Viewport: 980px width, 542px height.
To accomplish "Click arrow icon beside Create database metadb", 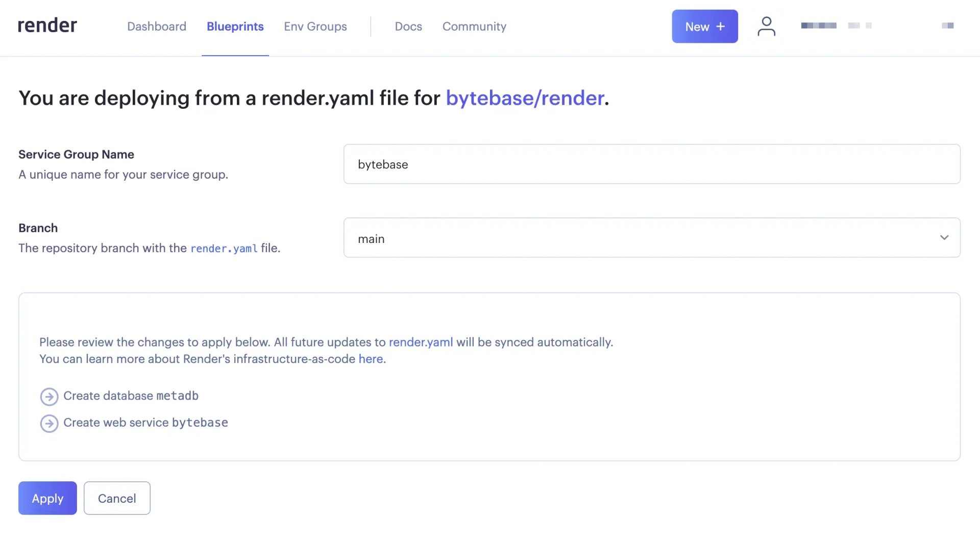I will [49, 397].
